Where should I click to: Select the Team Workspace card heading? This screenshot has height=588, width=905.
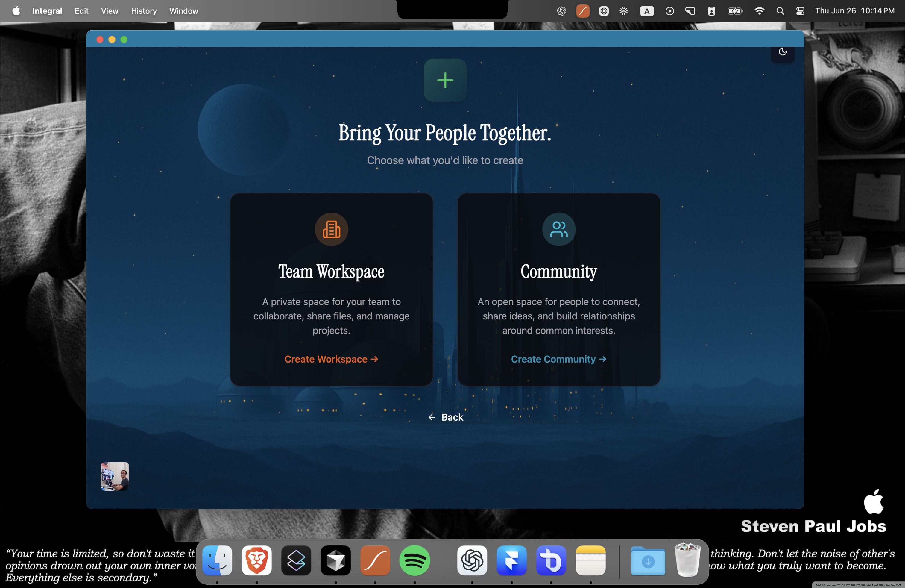(x=331, y=272)
